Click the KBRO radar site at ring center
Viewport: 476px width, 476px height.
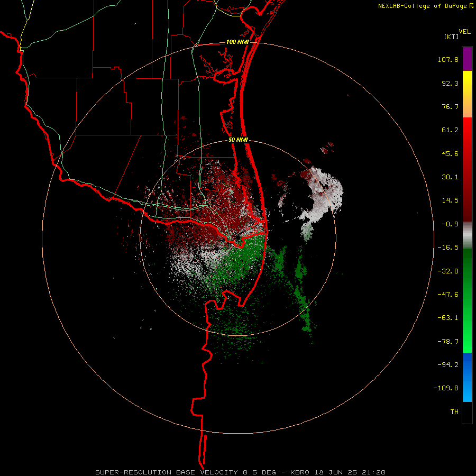pyautogui.click(x=237, y=237)
